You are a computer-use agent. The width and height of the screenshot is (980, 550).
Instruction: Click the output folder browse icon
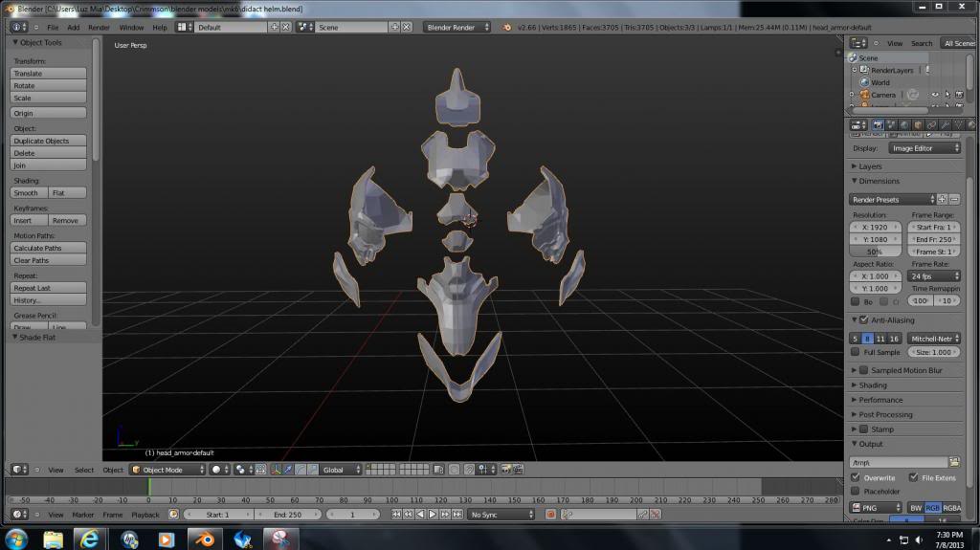tap(954, 462)
